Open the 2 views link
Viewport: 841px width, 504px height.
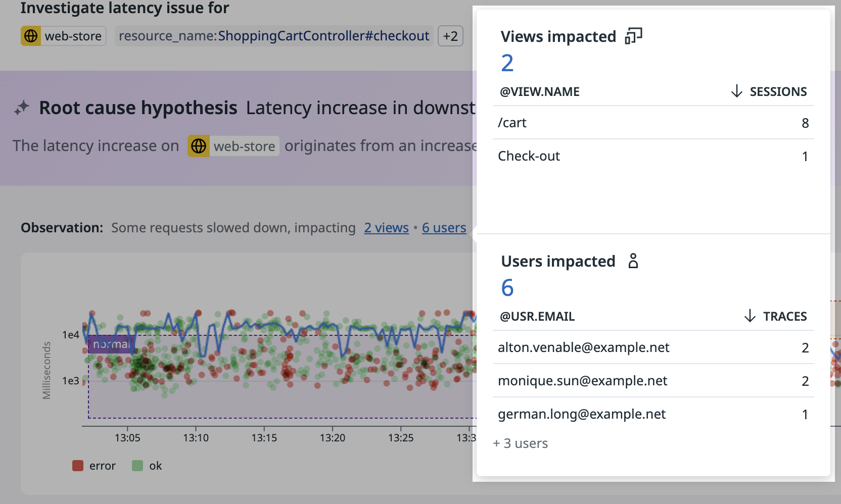point(386,228)
